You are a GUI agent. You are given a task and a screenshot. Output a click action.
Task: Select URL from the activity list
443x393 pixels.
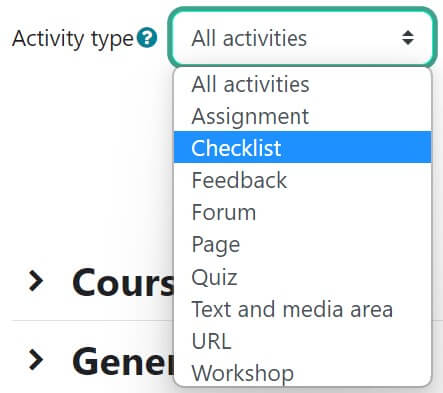tap(303, 341)
